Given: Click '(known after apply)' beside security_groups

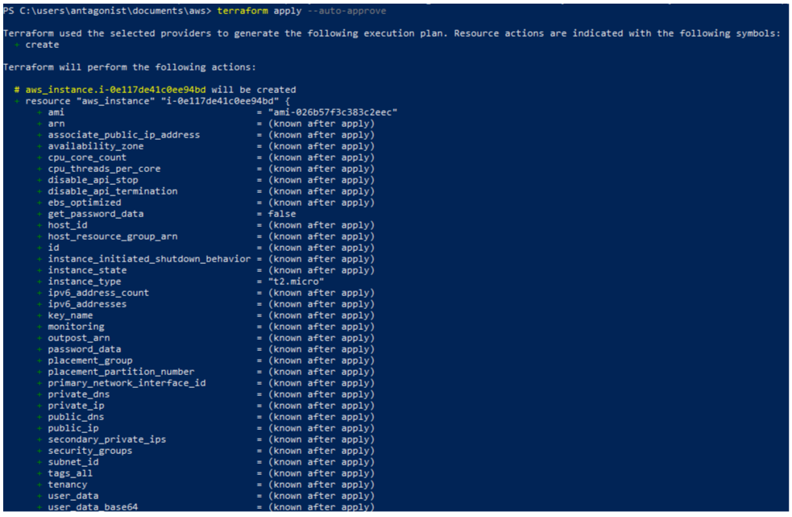Looking at the screenshot, I should 322,450.
